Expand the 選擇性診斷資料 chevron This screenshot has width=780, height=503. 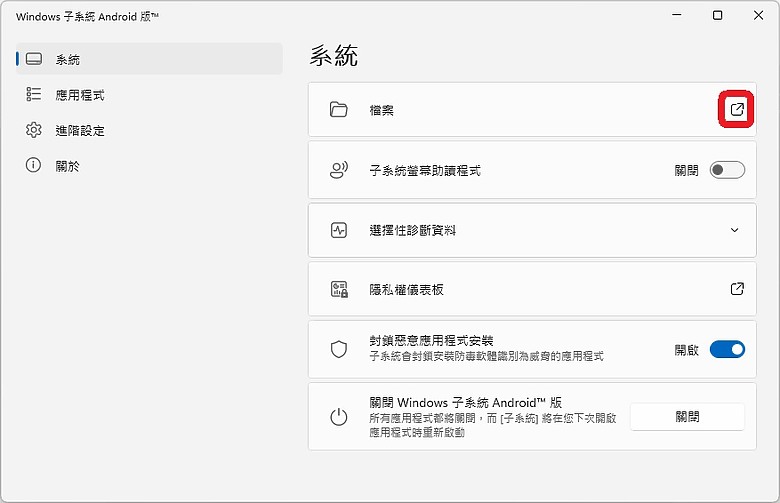[x=734, y=230]
